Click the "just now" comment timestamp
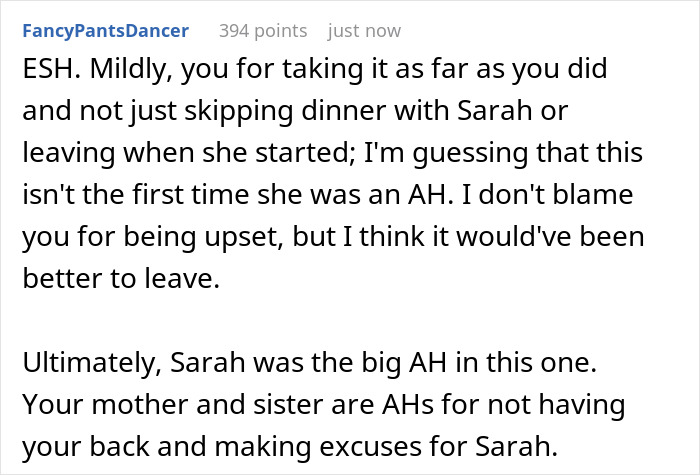Screen dimensions: 700x475 tap(364, 31)
